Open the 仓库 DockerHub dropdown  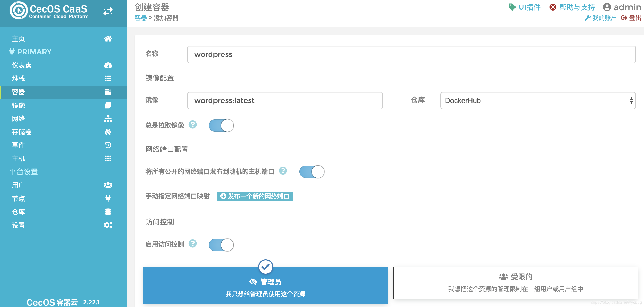click(538, 100)
